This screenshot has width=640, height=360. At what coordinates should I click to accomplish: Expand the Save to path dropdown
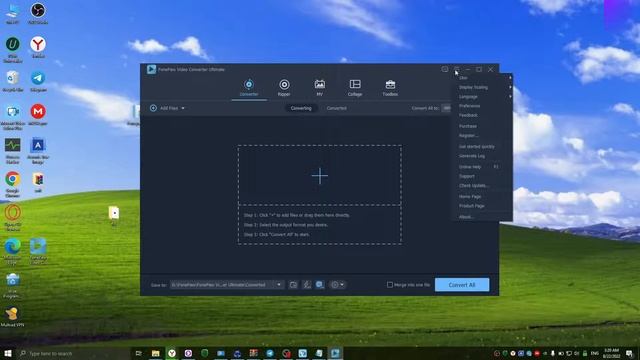(x=279, y=284)
